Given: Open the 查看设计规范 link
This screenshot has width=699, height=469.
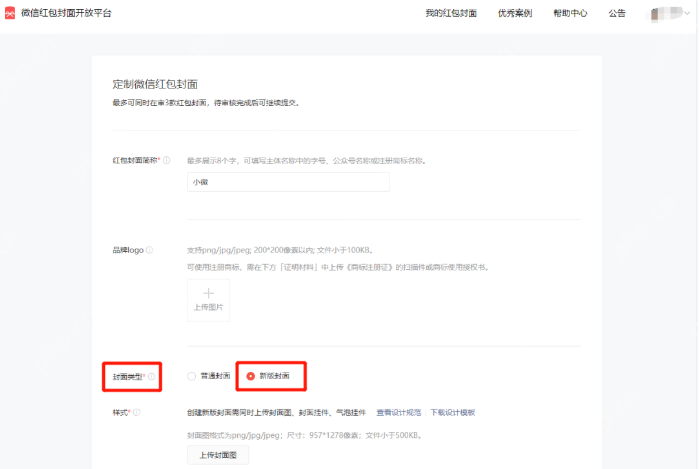Looking at the screenshot, I should (x=398, y=412).
